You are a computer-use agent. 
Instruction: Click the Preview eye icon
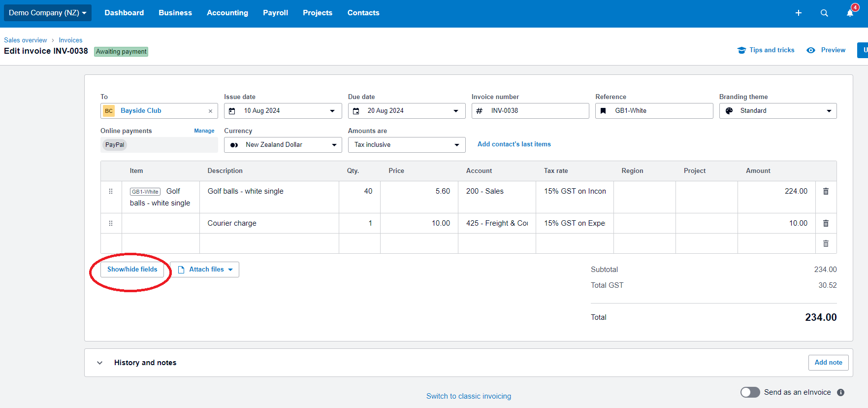[x=811, y=50]
